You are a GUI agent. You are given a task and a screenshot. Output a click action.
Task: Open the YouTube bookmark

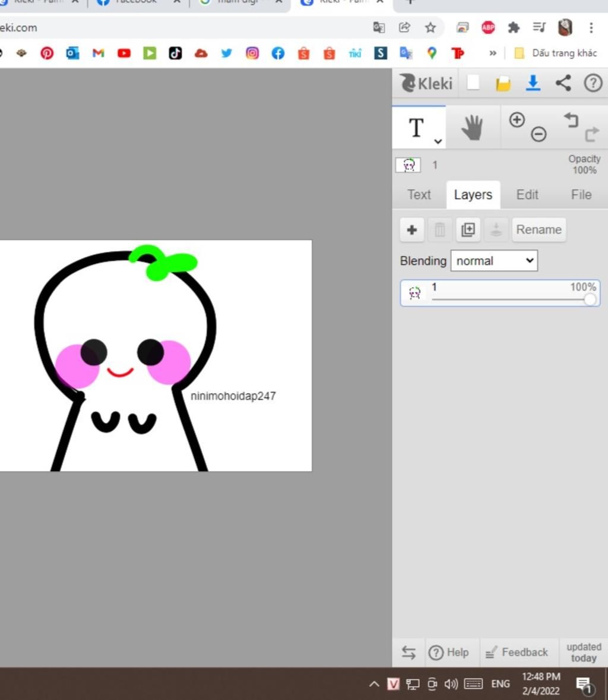(124, 53)
